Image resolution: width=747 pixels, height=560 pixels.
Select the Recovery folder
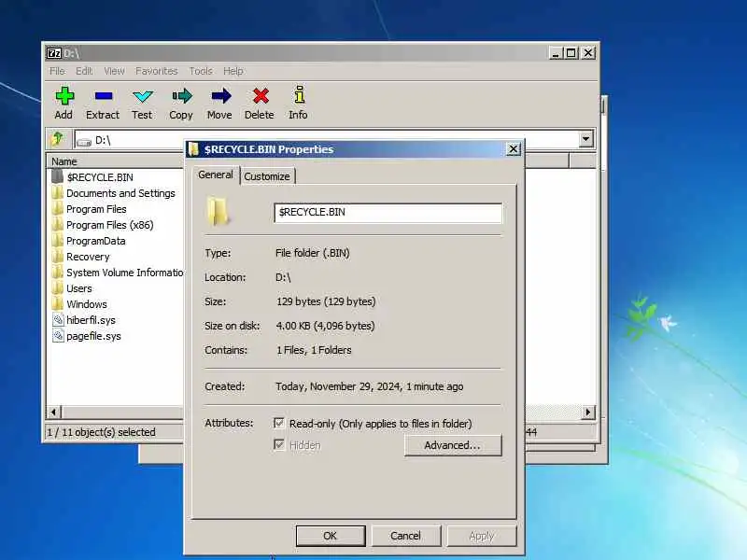point(88,257)
